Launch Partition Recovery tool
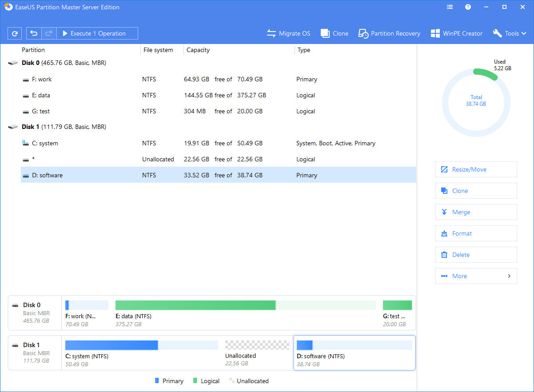This screenshot has height=392, width=534. (x=389, y=33)
